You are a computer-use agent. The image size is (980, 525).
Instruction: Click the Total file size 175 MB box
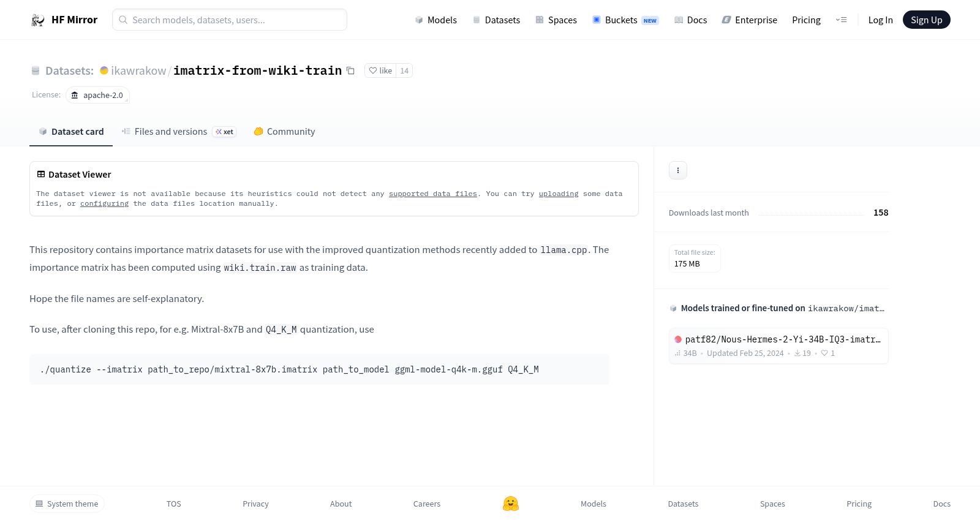coord(695,259)
